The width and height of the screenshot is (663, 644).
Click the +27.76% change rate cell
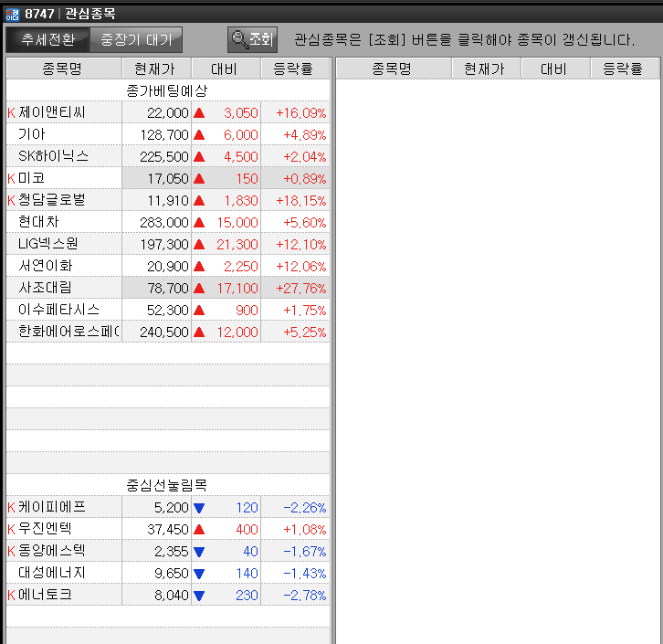pos(295,288)
